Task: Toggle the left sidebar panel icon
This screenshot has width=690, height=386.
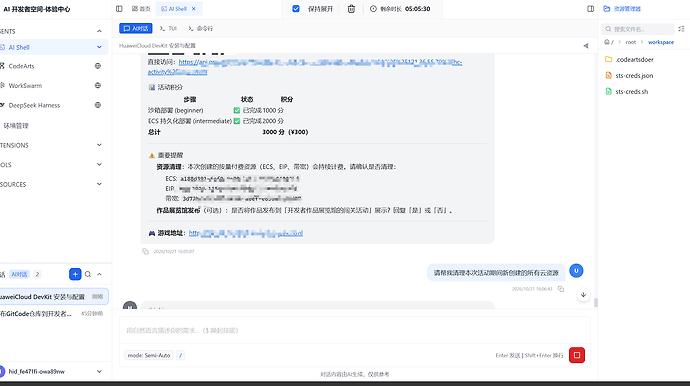Action: pos(119,9)
